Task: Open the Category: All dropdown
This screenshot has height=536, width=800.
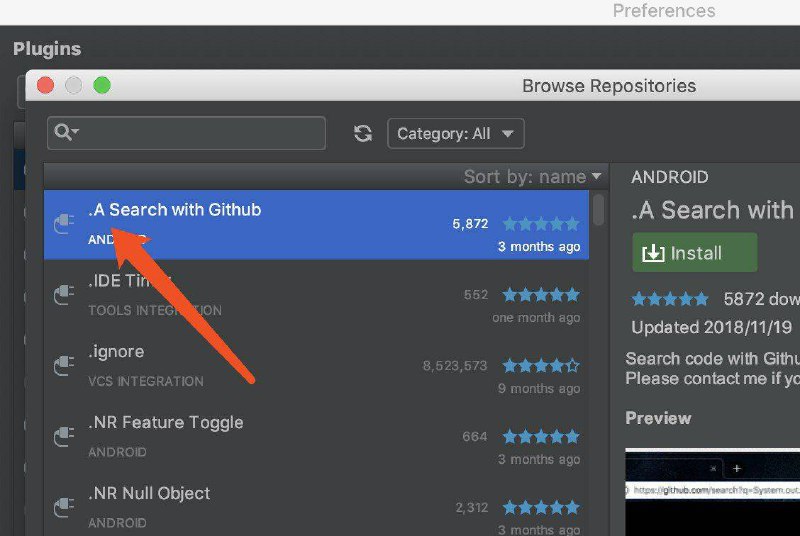Action: point(455,134)
